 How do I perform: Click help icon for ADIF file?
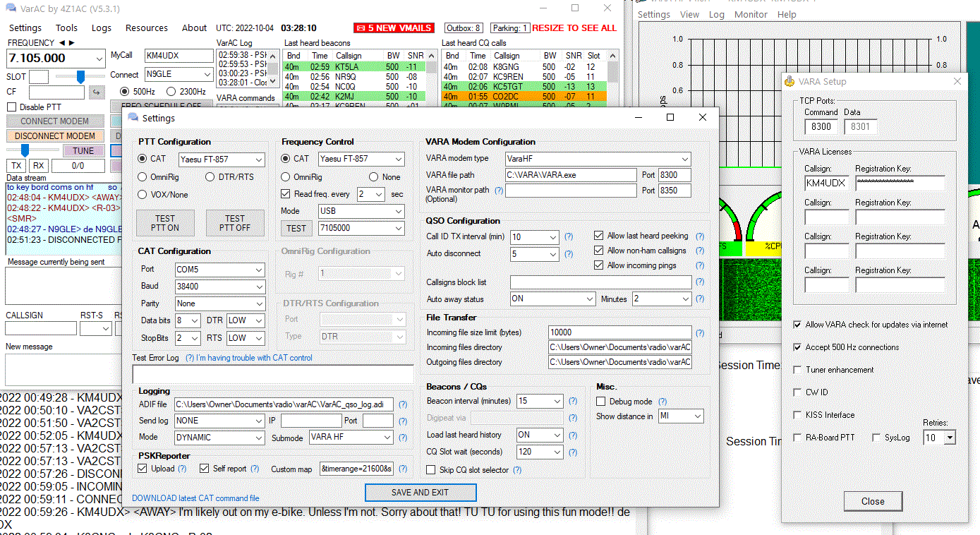(x=403, y=404)
